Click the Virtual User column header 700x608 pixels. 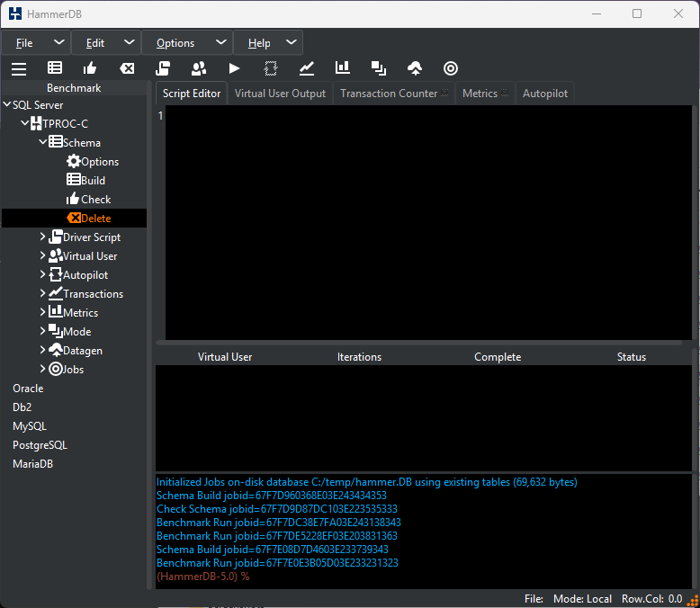point(225,357)
